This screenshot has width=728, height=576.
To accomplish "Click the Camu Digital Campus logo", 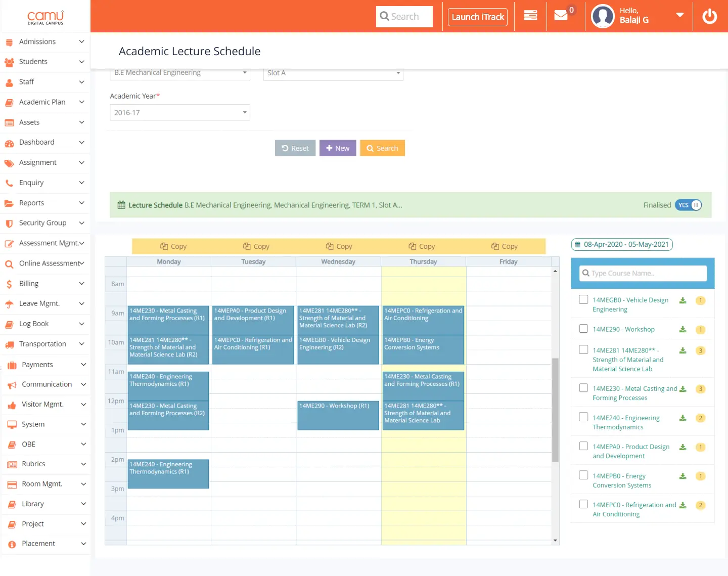I will point(45,18).
